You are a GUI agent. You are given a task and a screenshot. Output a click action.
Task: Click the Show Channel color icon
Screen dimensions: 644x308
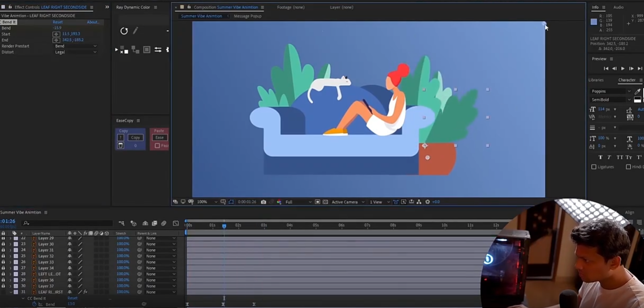(279, 202)
